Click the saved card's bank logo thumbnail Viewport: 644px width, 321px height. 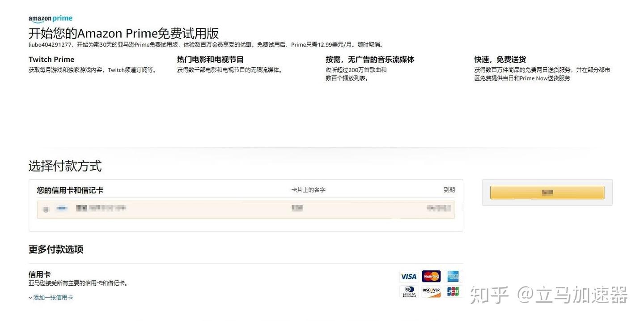click(62, 208)
